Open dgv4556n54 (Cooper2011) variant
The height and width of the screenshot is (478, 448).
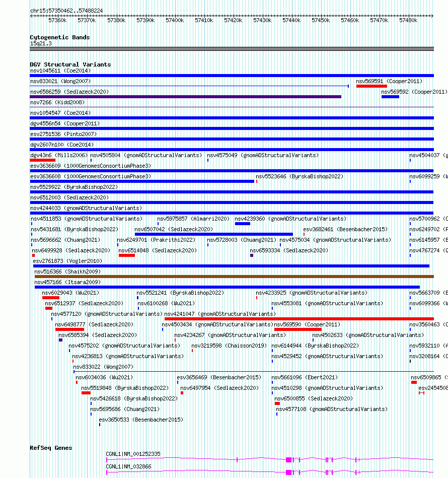(x=232, y=128)
